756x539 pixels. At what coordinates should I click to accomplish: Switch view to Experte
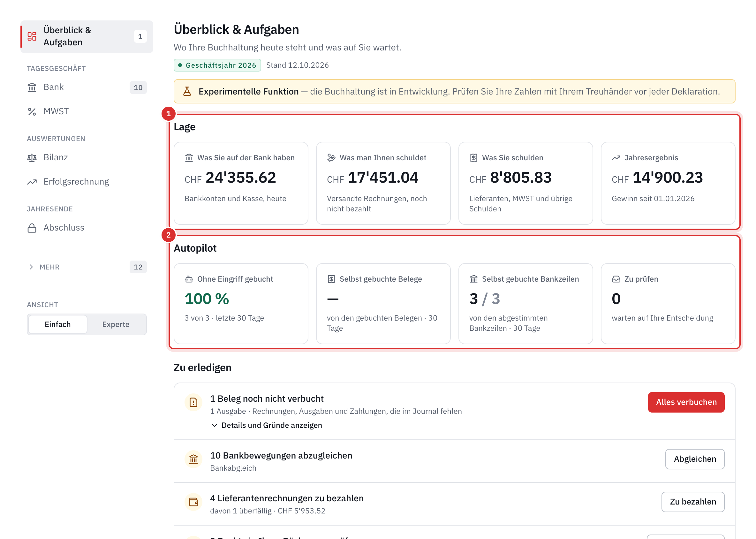pyautogui.click(x=116, y=324)
